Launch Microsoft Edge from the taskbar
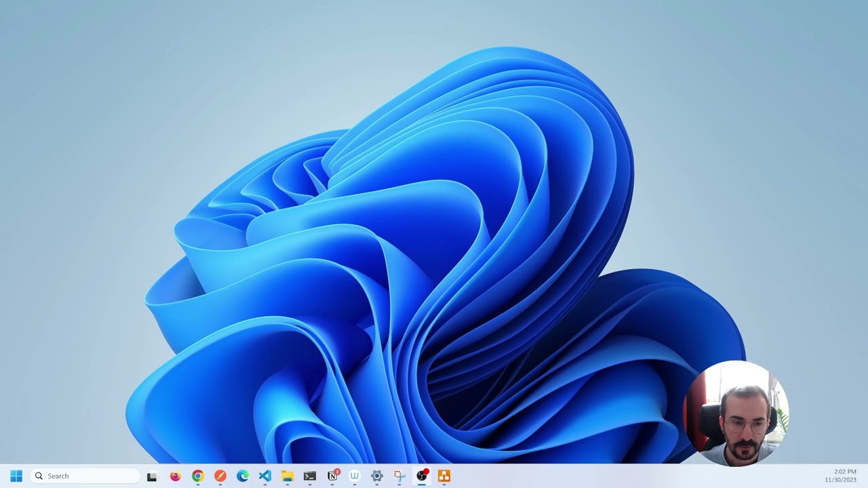The height and width of the screenshot is (488, 868). click(x=242, y=476)
